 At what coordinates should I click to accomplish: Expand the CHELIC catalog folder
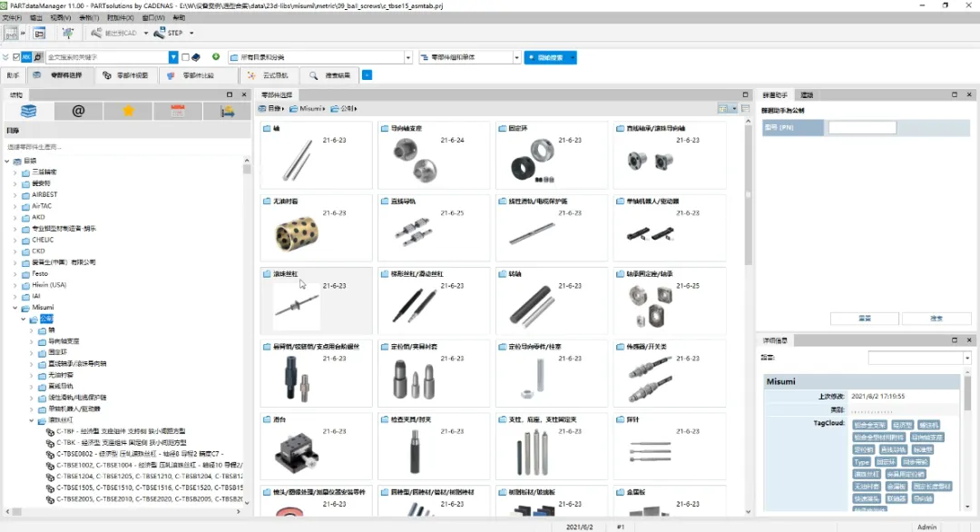tap(15, 240)
